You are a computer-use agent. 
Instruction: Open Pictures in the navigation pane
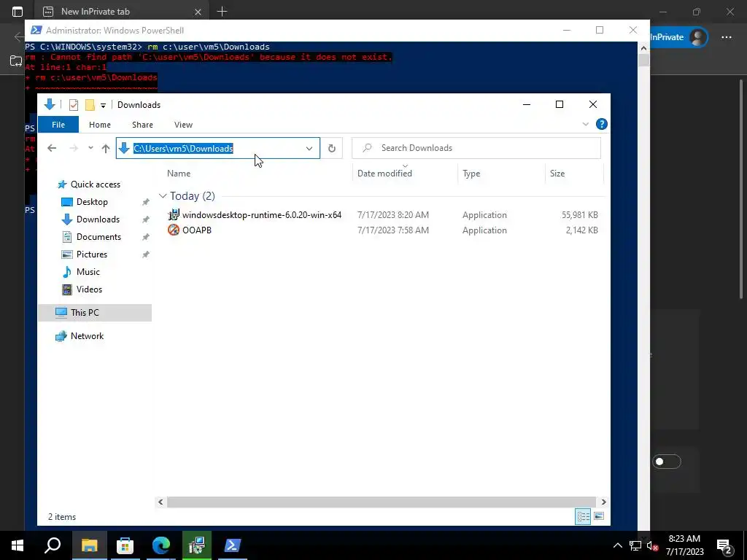(91, 254)
